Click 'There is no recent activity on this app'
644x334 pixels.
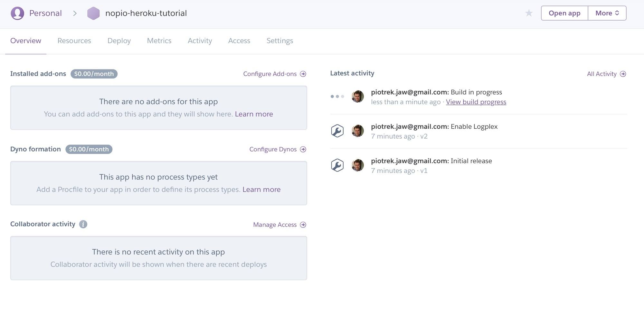158,252
